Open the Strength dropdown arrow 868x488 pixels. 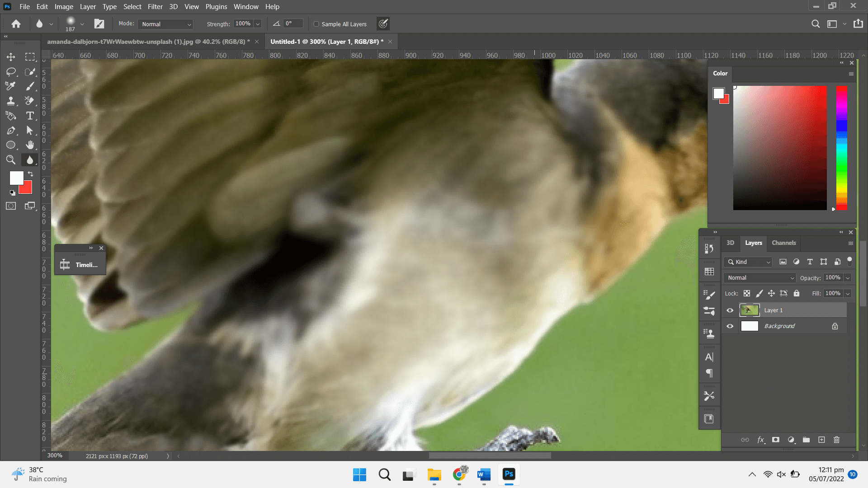click(x=258, y=24)
